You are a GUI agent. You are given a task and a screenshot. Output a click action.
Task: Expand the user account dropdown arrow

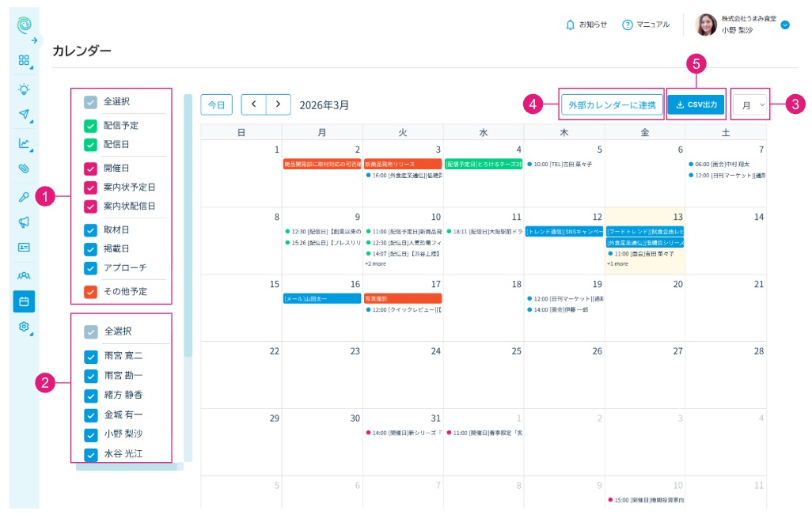pyautogui.click(x=785, y=25)
